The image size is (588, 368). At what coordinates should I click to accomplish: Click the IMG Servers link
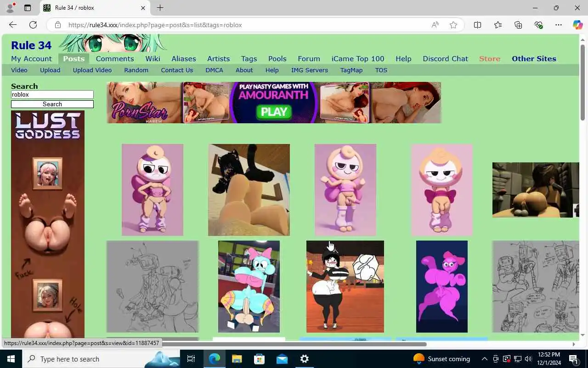(x=310, y=70)
